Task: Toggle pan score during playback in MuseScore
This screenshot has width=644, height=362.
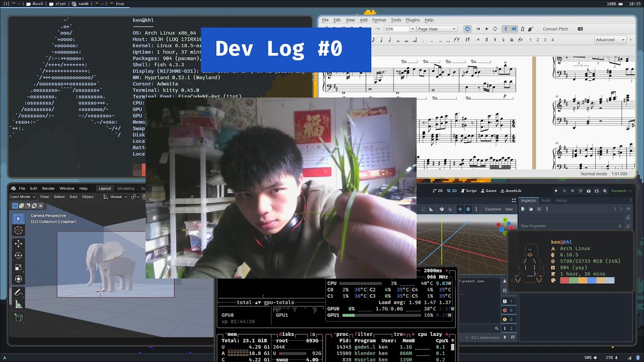Action: [514, 29]
